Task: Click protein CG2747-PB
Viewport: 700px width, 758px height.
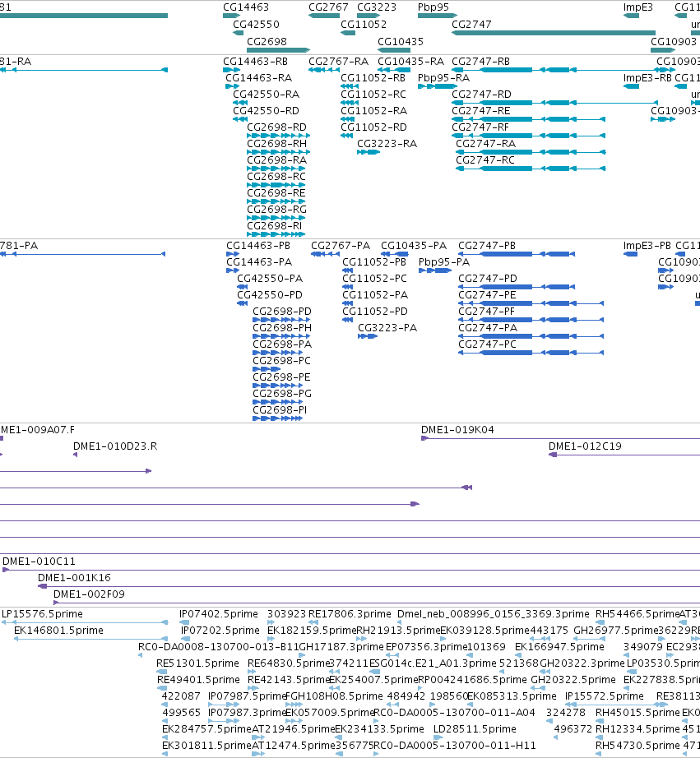Action: [487, 246]
